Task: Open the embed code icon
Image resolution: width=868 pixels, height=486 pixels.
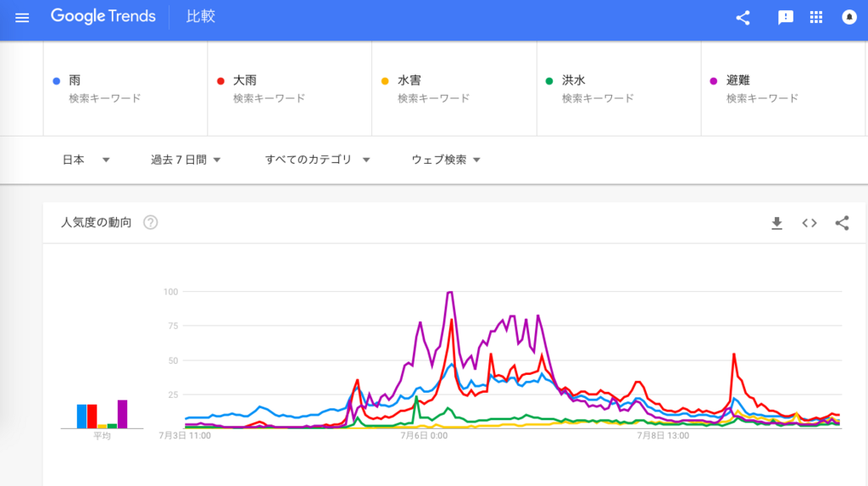Action: tap(810, 223)
